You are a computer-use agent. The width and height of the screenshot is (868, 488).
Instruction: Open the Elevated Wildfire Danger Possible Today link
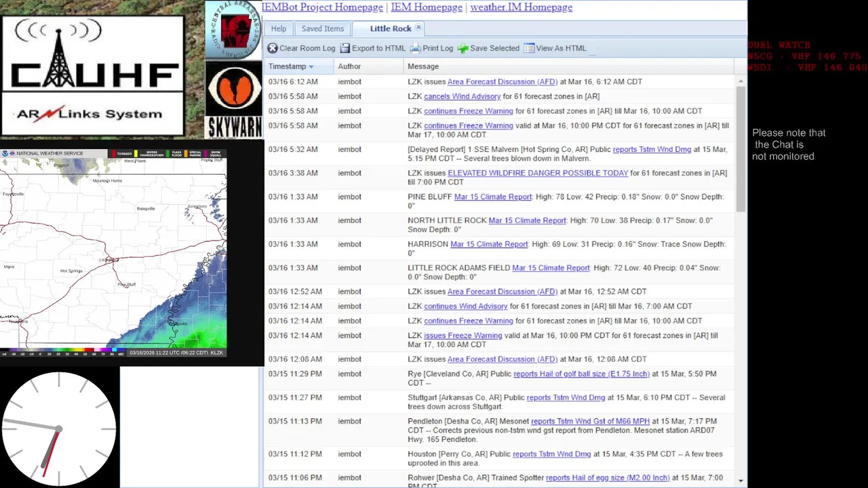click(538, 173)
